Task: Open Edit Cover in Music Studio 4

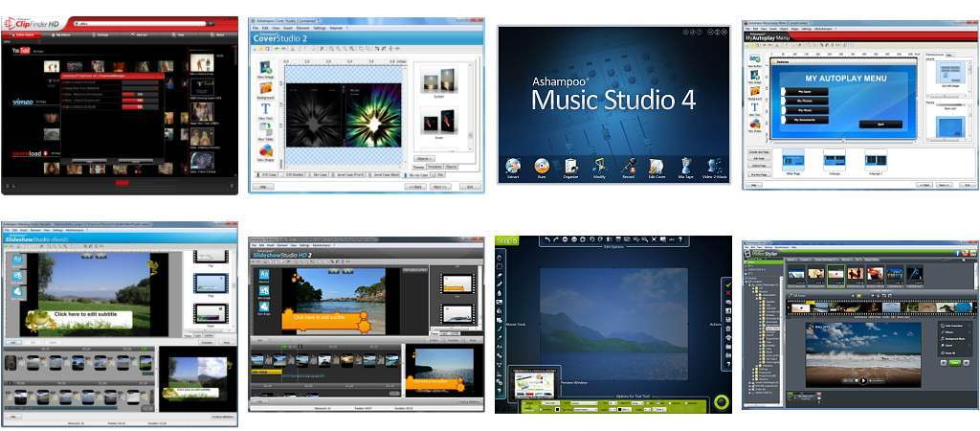Action: [x=657, y=168]
